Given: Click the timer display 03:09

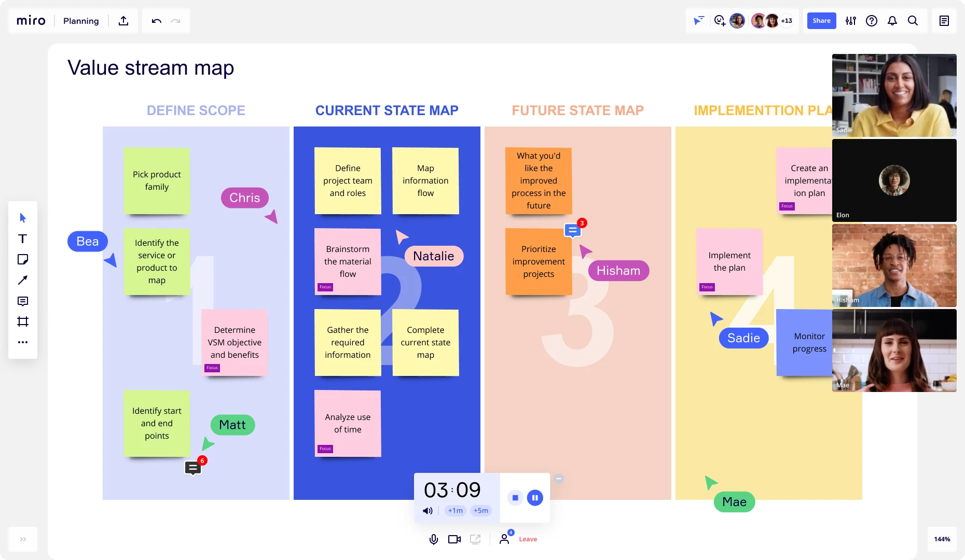Looking at the screenshot, I should [x=452, y=490].
